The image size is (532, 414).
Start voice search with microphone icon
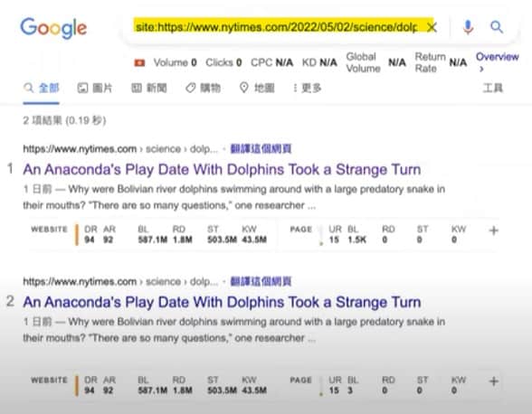click(x=468, y=27)
